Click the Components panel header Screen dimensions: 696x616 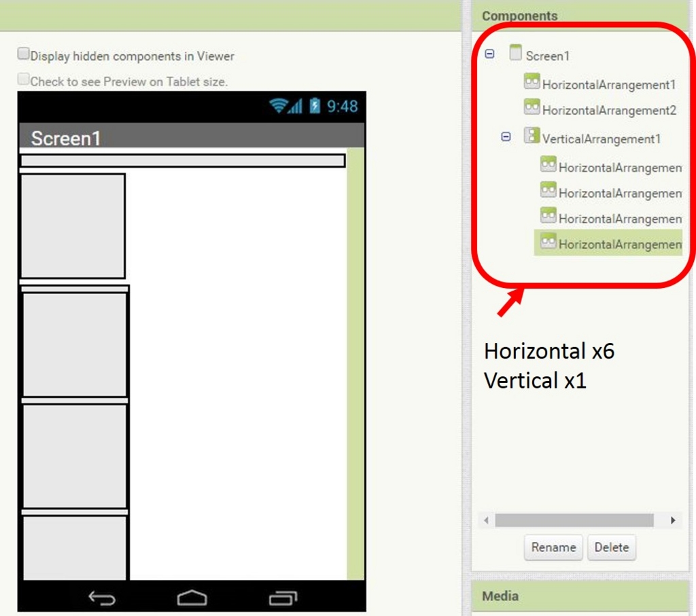[x=580, y=16]
